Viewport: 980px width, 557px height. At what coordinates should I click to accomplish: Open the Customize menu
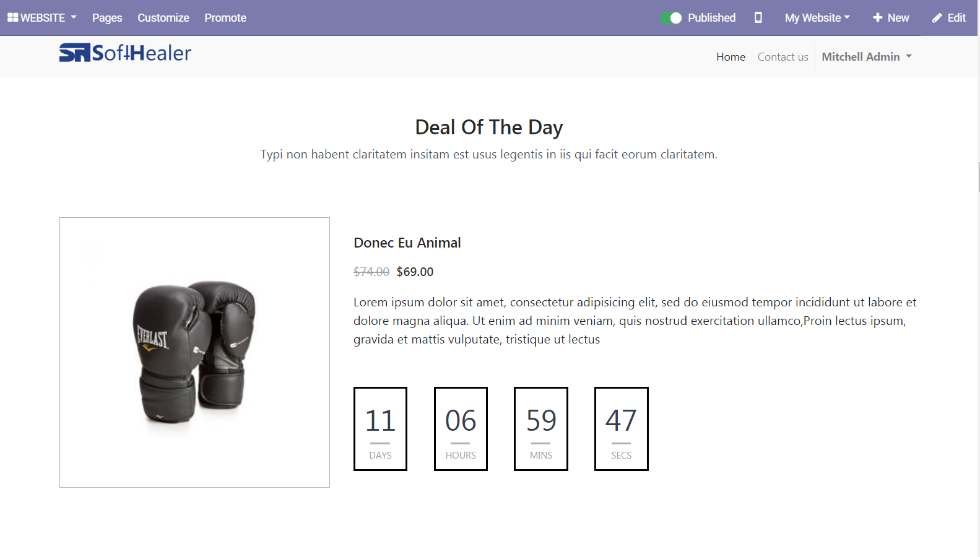tap(163, 18)
